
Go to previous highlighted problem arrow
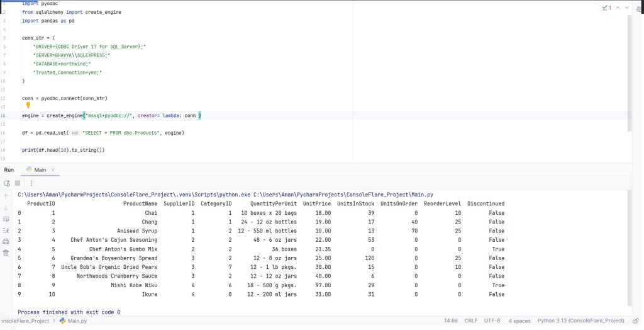point(618,8)
